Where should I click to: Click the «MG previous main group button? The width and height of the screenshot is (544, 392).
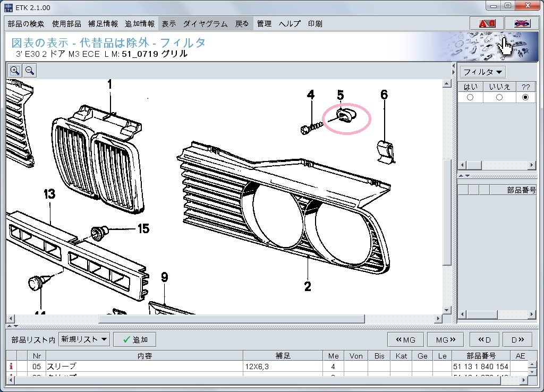coord(405,339)
